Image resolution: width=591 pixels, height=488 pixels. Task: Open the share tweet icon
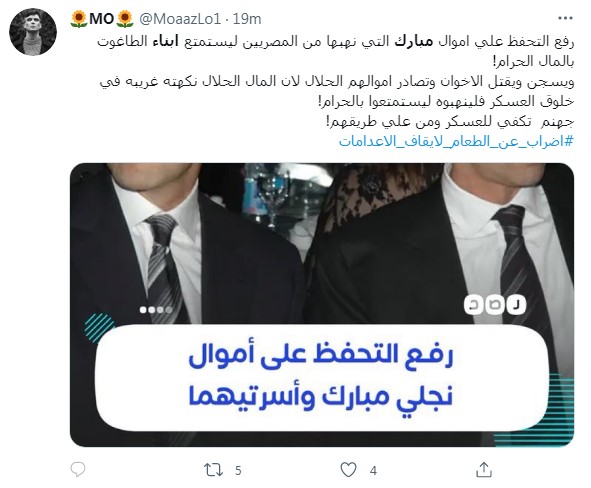[x=484, y=470]
